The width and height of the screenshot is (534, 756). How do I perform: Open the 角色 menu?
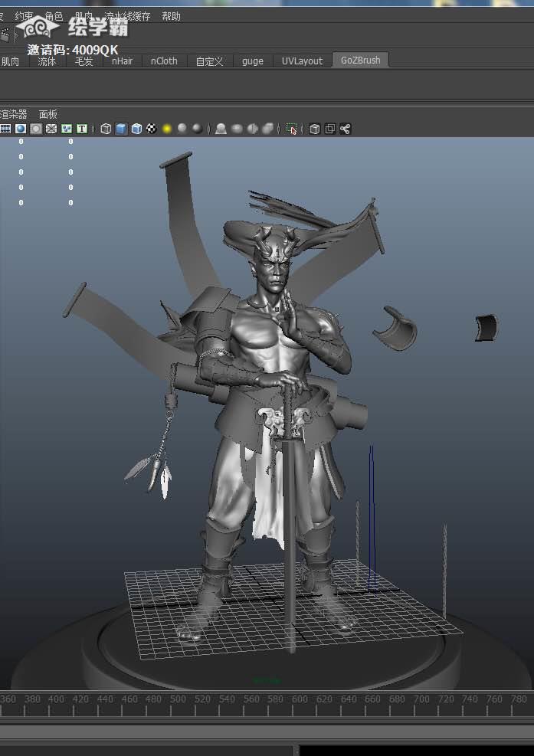pyautogui.click(x=54, y=16)
